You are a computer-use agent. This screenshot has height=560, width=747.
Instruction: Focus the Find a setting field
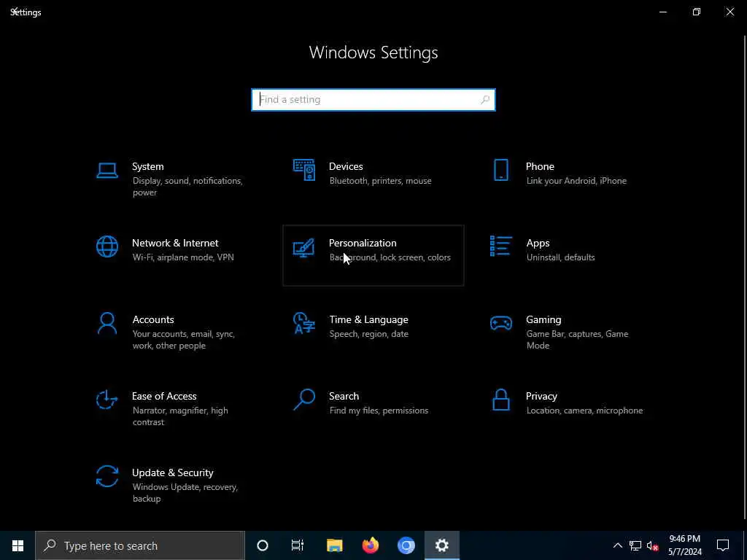click(x=373, y=99)
